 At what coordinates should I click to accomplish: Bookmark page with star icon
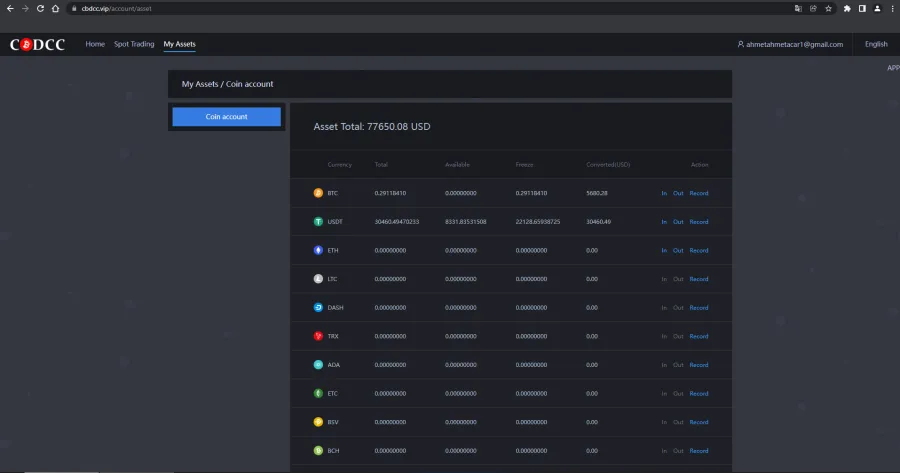pos(828,9)
